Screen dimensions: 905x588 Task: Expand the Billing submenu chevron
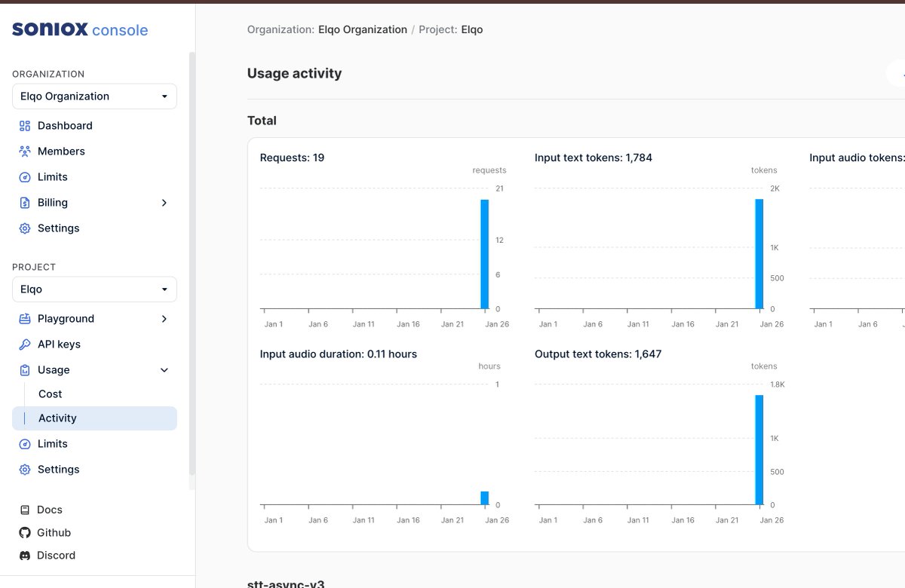point(164,203)
